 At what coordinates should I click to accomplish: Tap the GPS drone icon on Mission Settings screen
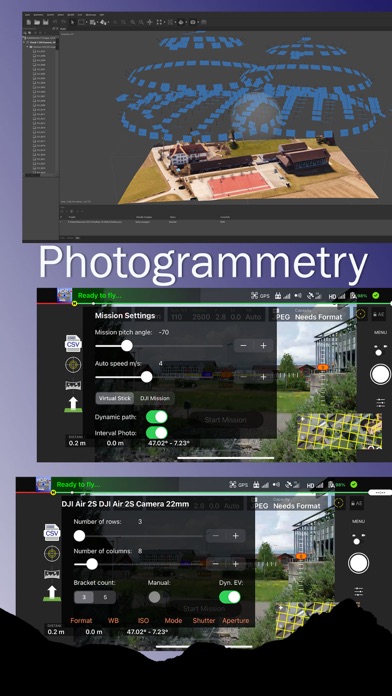pos(260,296)
